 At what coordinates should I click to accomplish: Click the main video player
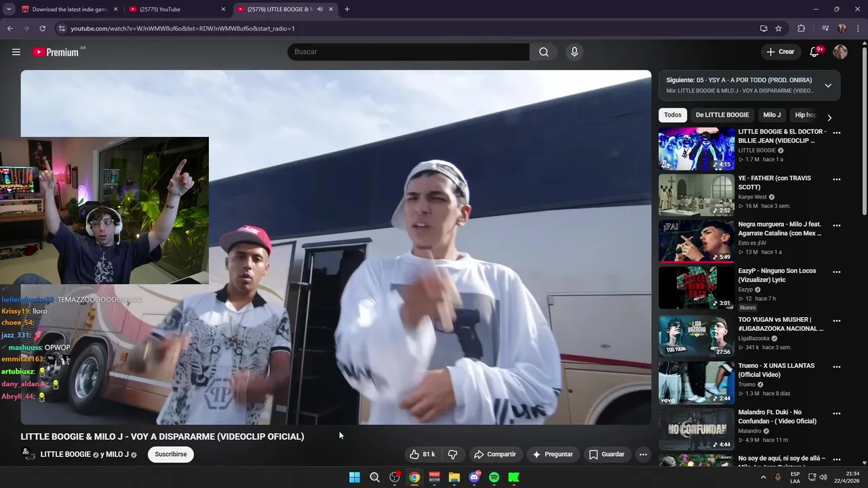[x=336, y=247]
